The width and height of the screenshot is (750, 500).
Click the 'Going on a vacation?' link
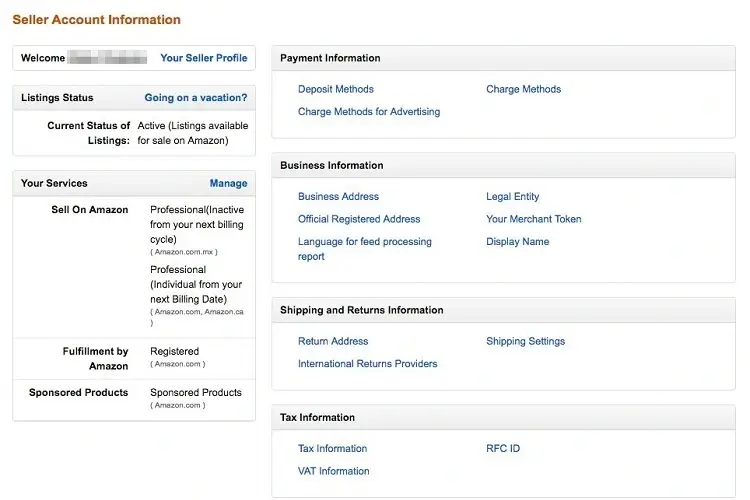[196, 98]
